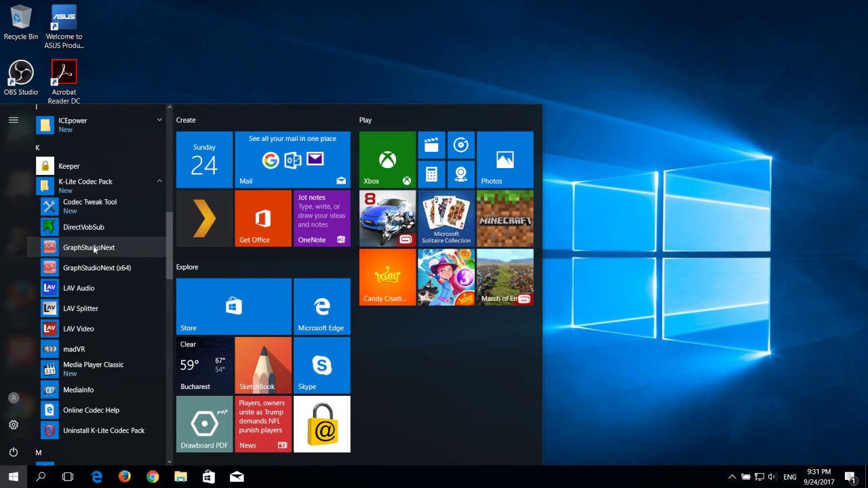Screen dimensions: 868x488
Task: Open Task View on taskbar
Action: point(68,477)
